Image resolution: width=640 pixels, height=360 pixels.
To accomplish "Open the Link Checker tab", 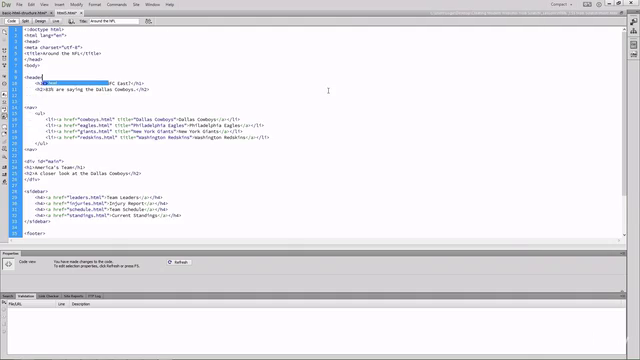I will (49, 296).
